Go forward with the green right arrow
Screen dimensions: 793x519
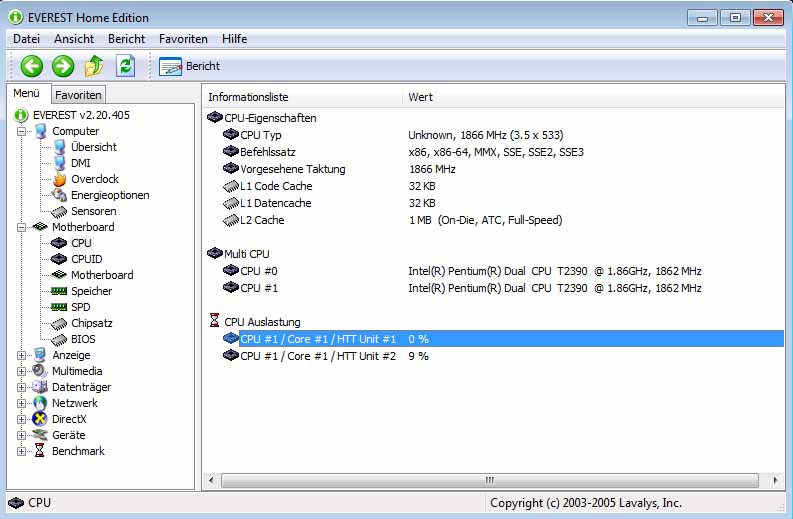pos(63,66)
